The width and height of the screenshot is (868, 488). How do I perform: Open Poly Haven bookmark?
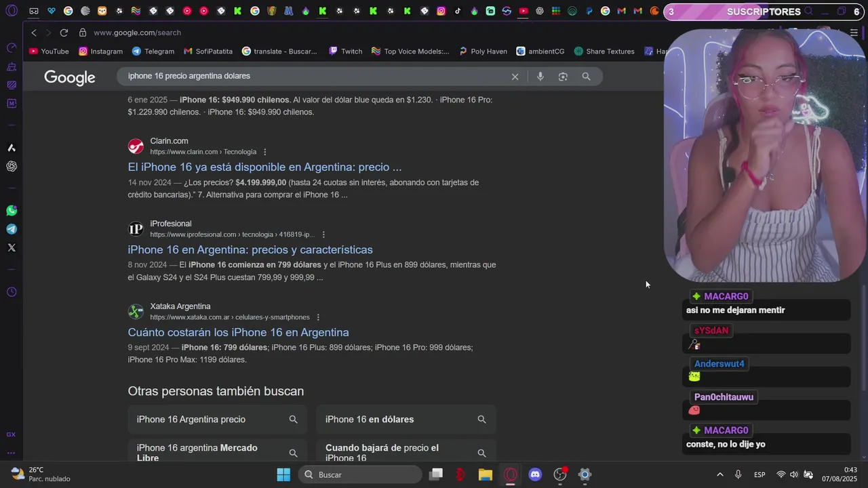(483, 52)
